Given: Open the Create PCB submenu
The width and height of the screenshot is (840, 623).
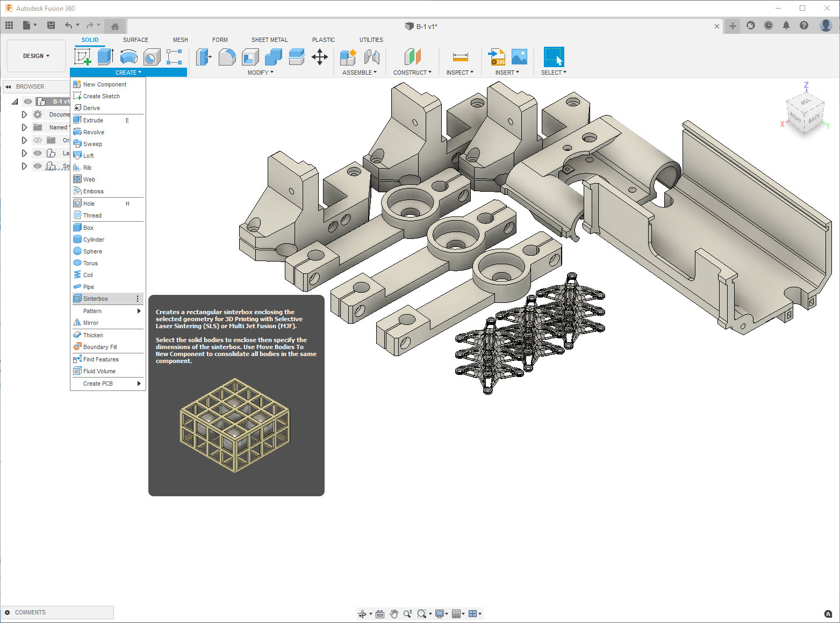Looking at the screenshot, I should pyautogui.click(x=108, y=383).
